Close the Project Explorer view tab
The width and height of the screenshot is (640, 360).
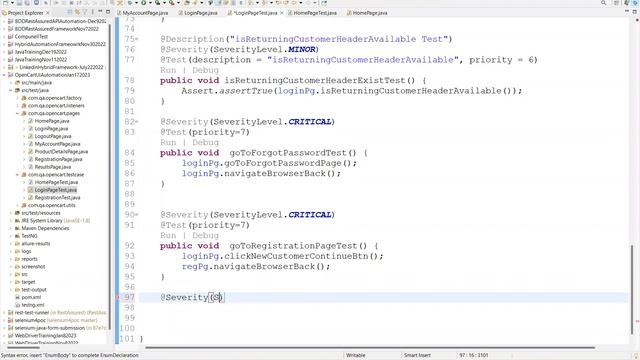(x=47, y=13)
